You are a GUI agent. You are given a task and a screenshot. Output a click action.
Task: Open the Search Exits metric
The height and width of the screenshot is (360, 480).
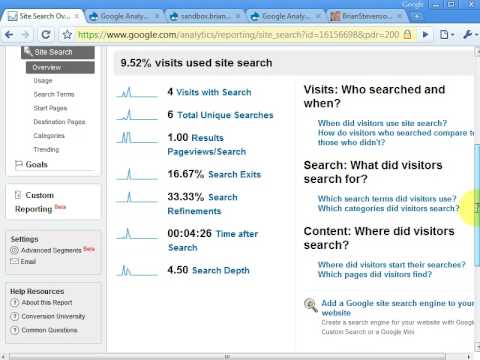tap(234, 174)
